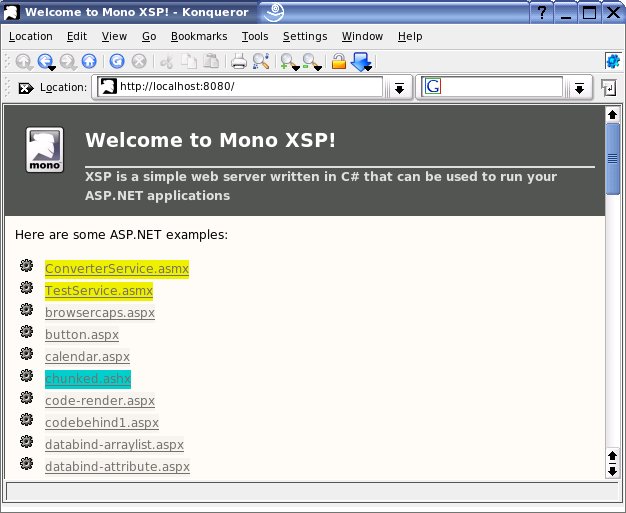Click the Go button beside search bar
Viewport: 626px width, 513px height.
point(608,87)
